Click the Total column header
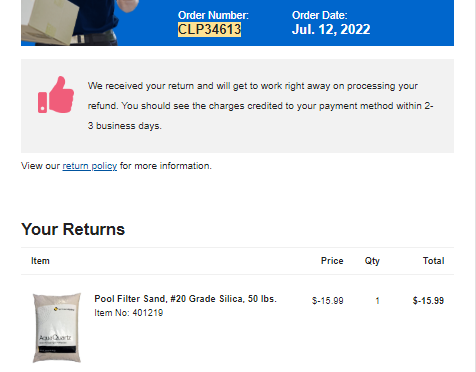This screenshot has height=372, width=476. [434, 261]
